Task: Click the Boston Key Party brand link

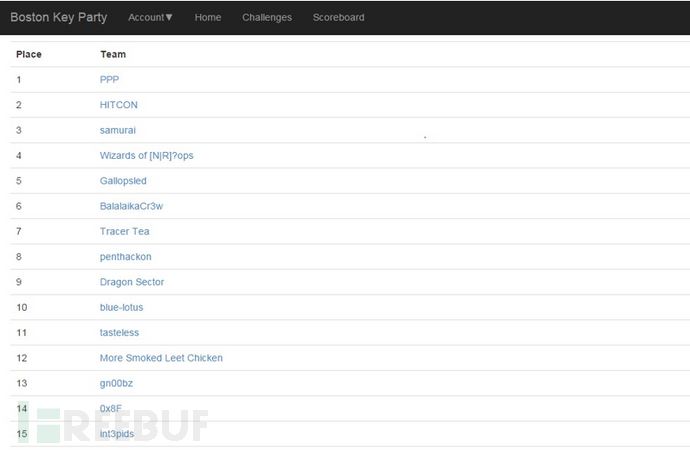Action: pyautogui.click(x=59, y=18)
